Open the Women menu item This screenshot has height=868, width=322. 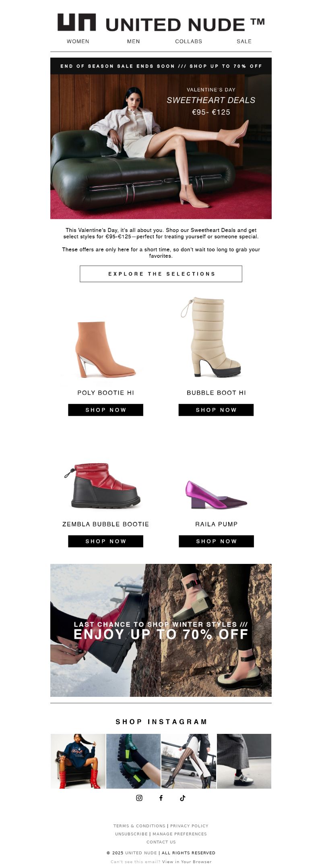pos(78,41)
